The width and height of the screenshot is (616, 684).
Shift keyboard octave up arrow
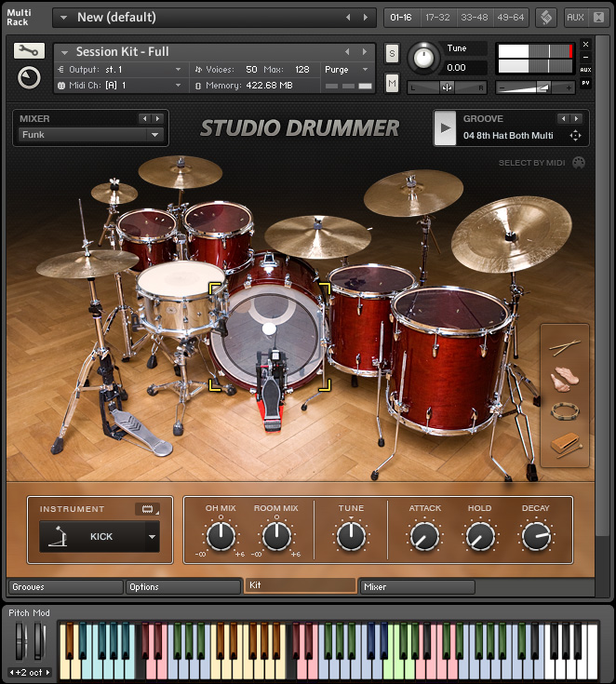(x=47, y=672)
